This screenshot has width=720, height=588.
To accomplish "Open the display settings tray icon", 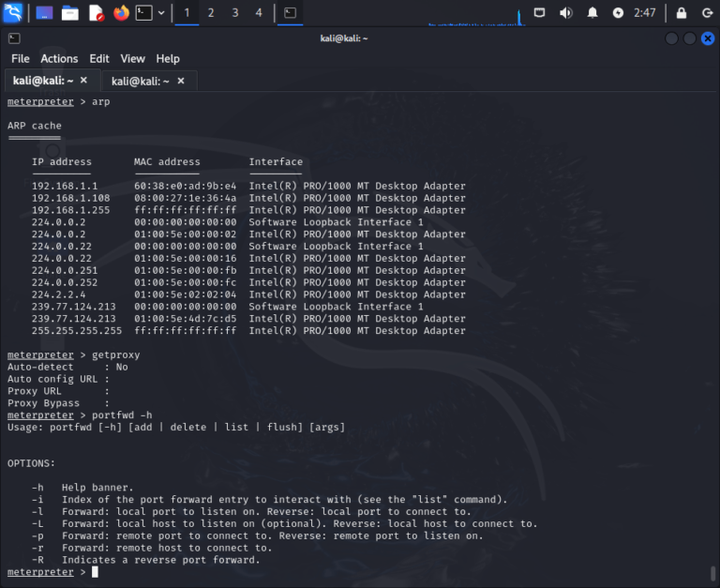I will tap(540, 13).
